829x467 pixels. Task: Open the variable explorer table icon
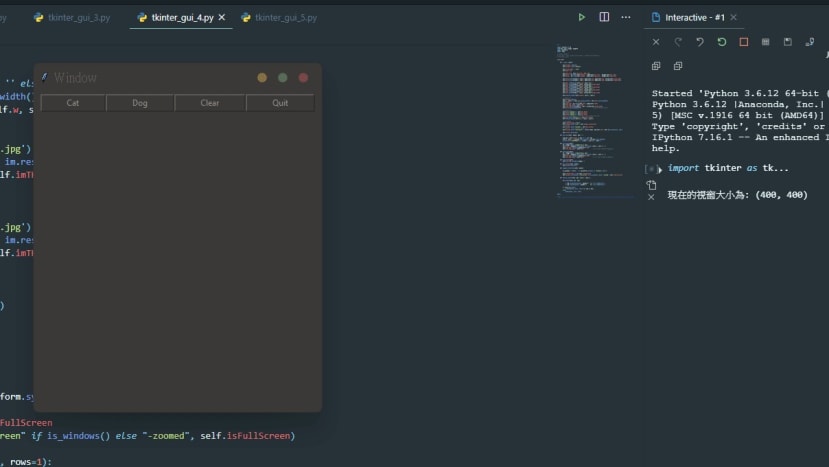point(766,42)
